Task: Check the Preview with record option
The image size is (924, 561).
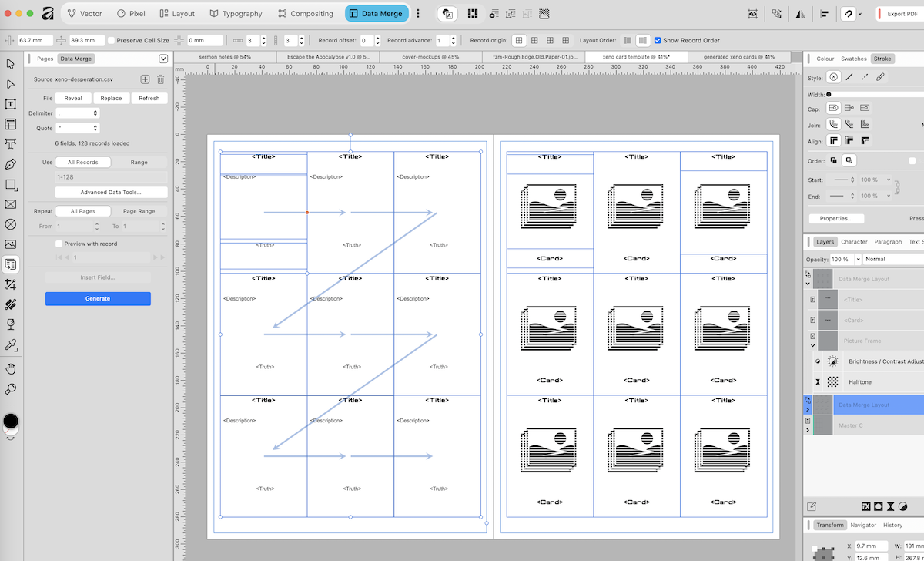Action: pos(58,243)
